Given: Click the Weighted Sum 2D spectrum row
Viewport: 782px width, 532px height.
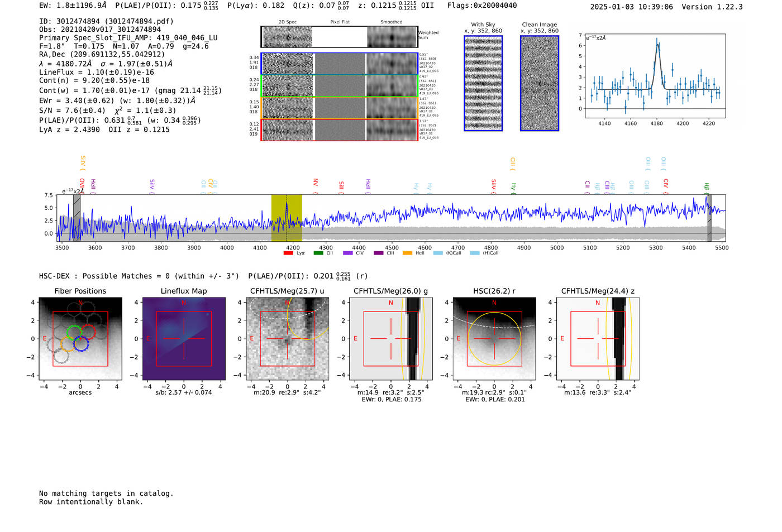Looking at the screenshot, I should pyautogui.click(x=340, y=37).
